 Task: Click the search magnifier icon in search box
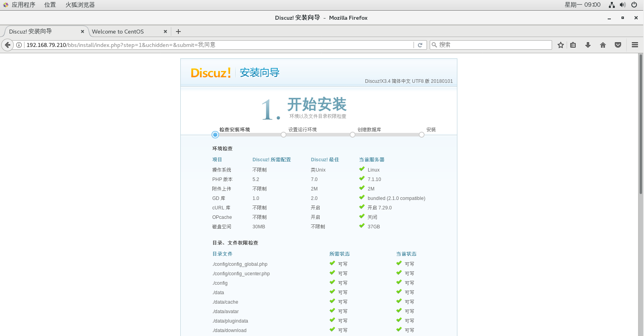[434, 45]
